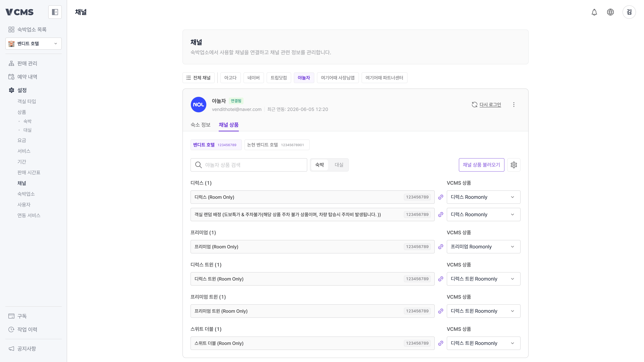Open 채널 settings in the sidebar
644x362 pixels.
[22, 183]
